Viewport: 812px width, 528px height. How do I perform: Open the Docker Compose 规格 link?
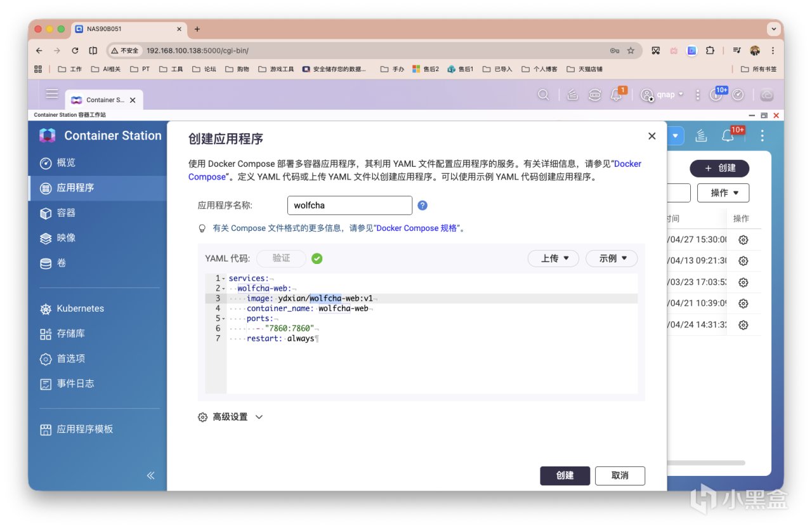[x=417, y=228]
